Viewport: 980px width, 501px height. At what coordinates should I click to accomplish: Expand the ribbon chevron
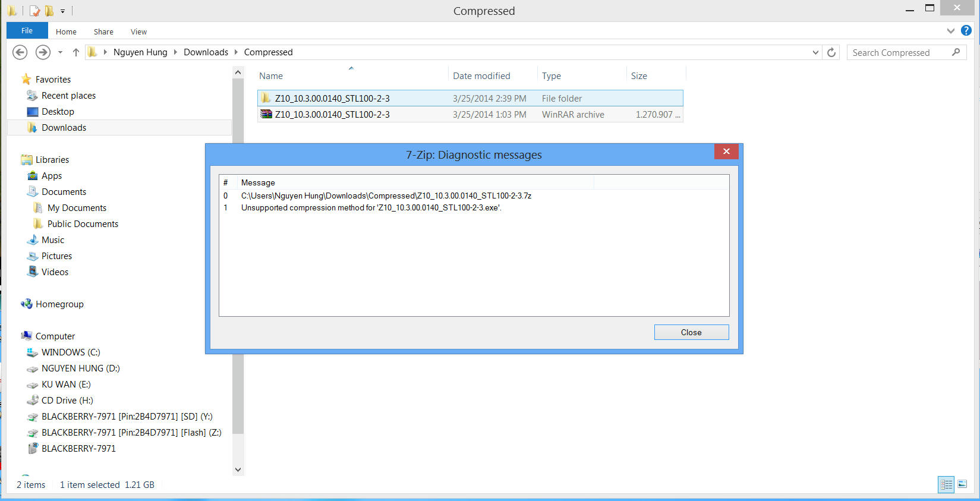[951, 31]
